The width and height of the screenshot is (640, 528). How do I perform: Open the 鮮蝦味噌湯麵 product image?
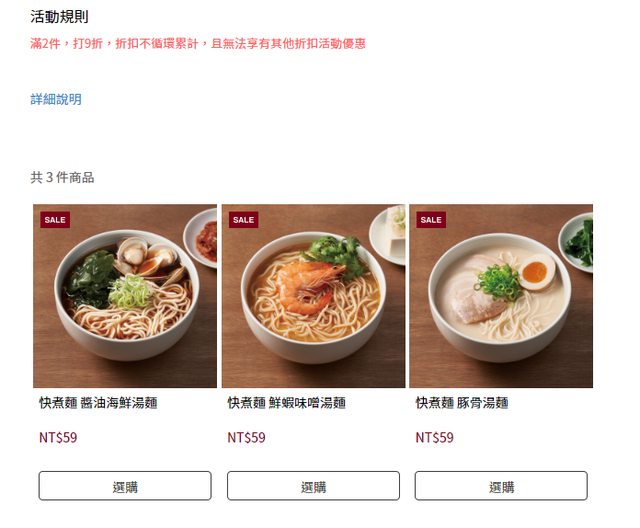[x=313, y=296]
